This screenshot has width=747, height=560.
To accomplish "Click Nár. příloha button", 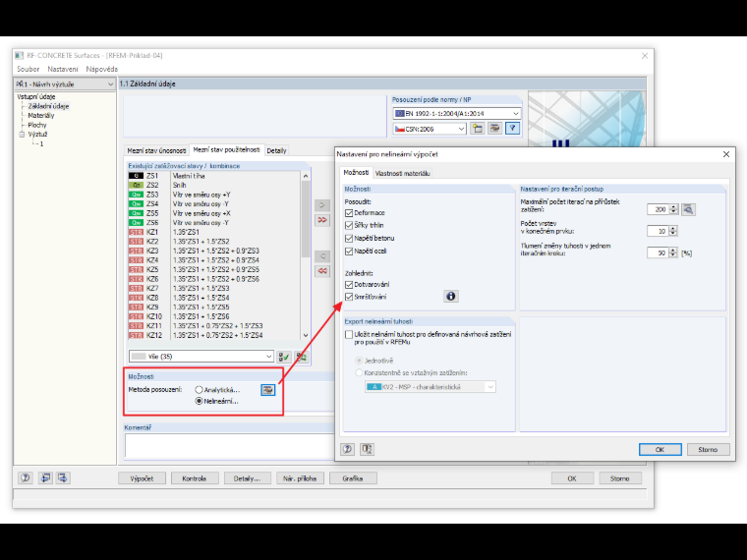I will point(300,478).
